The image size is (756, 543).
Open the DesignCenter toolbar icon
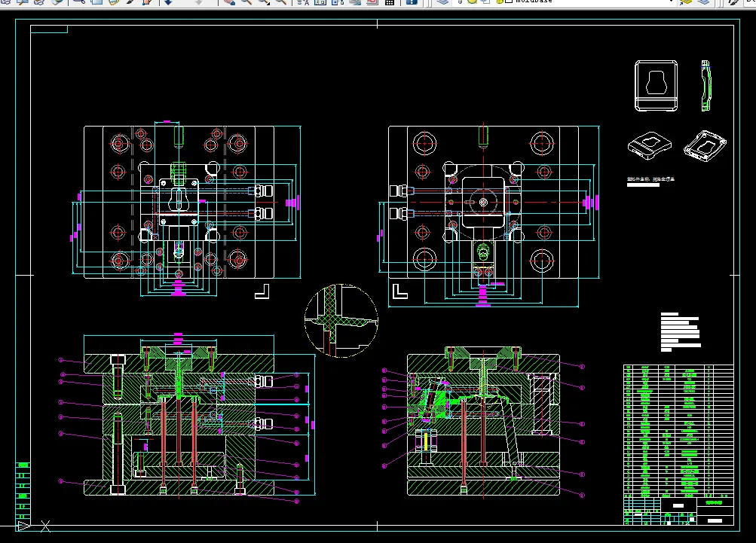coord(320,2)
